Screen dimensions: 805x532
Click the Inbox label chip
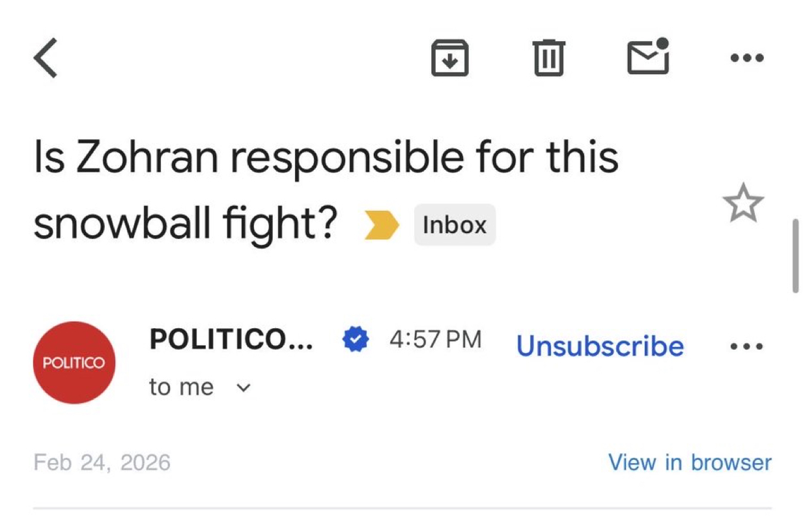[x=455, y=225]
